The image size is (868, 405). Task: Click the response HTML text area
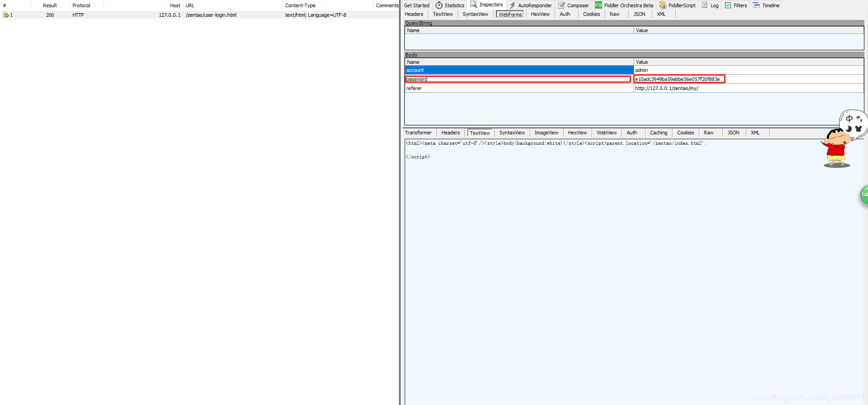633,272
